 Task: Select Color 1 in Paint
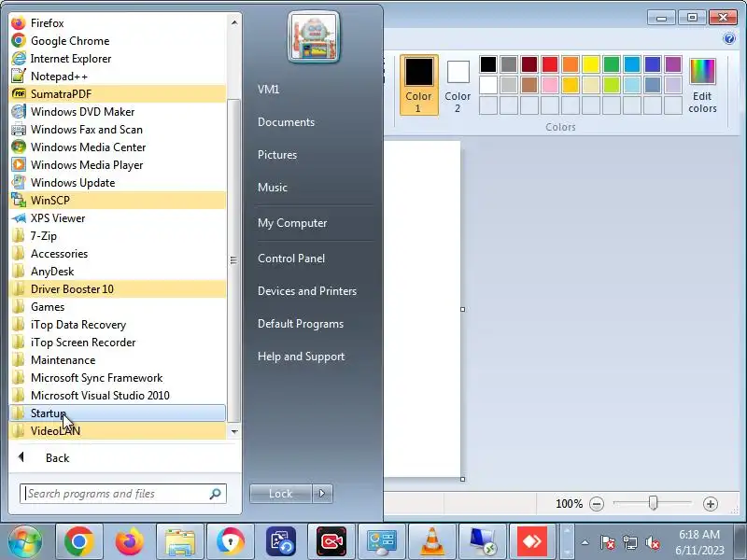[x=418, y=85]
